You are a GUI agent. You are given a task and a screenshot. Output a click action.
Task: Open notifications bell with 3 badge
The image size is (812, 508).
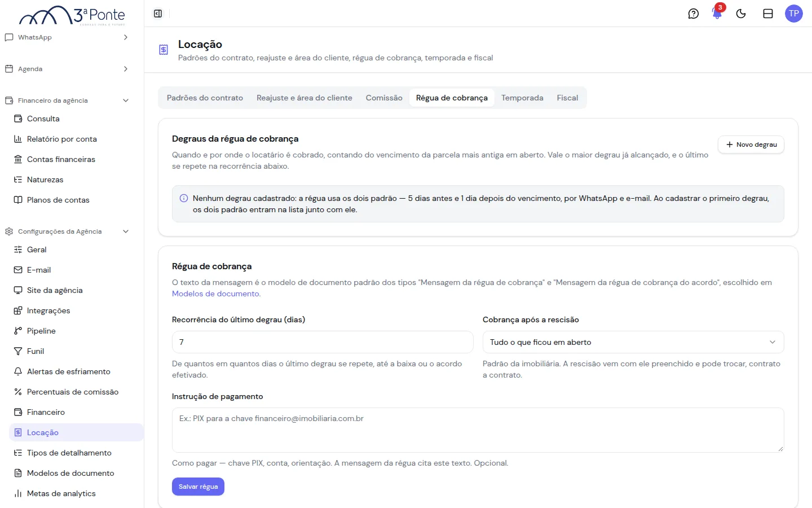tap(717, 14)
